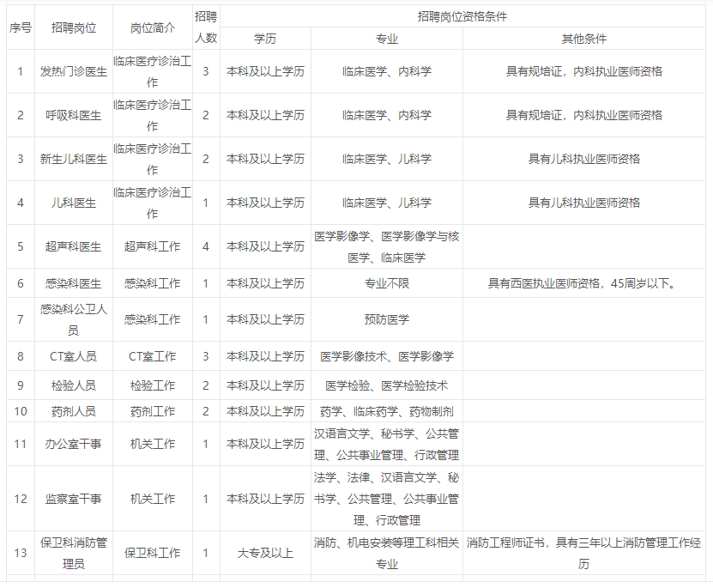Select the CT室人员 position cell
The width and height of the screenshot is (713, 588).
[x=74, y=355]
